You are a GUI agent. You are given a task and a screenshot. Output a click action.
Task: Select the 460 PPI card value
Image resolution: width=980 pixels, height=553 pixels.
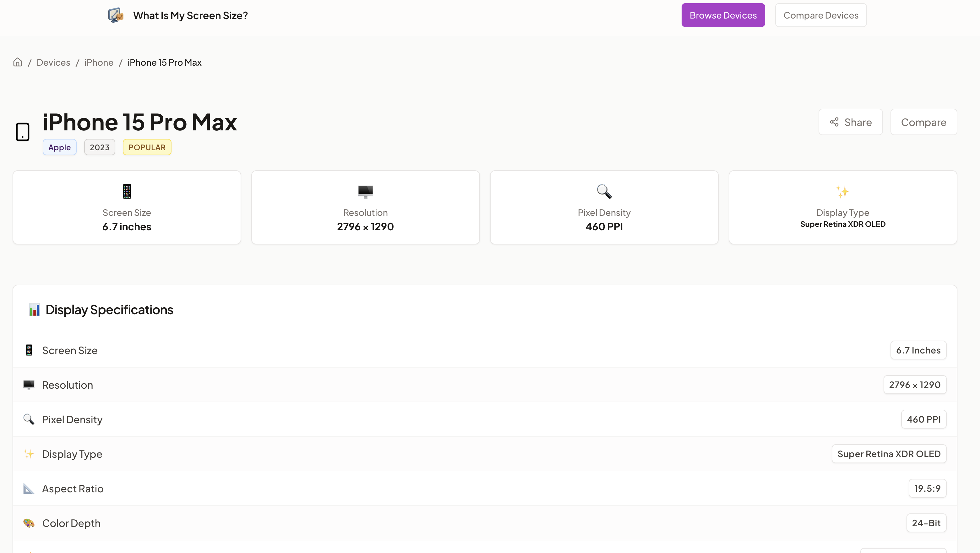[604, 227]
